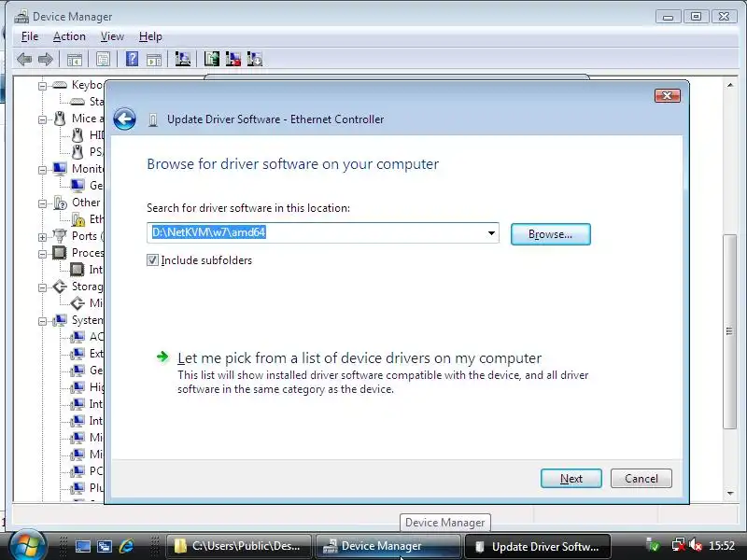Click Switch between windows quick launch icon

point(105,546)
